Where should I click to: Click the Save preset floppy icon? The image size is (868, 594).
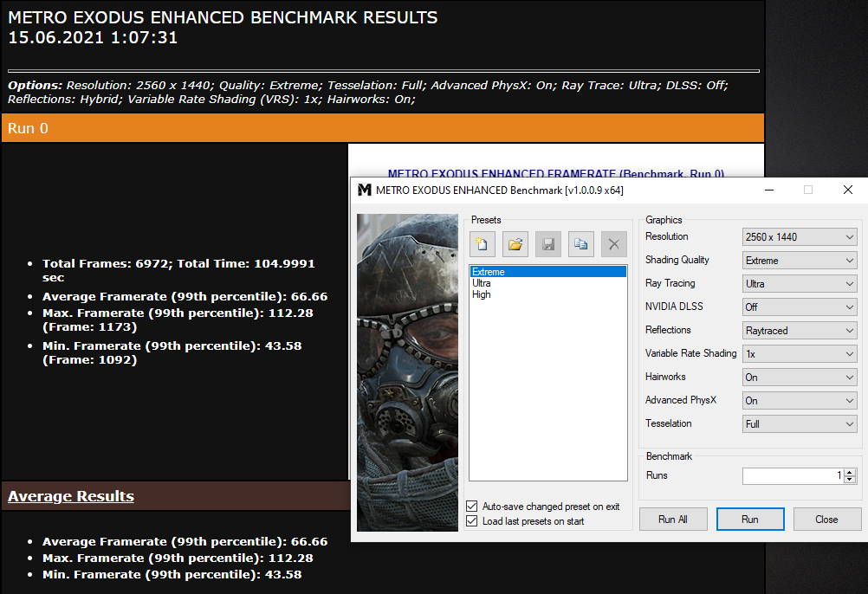pos(548,244)
